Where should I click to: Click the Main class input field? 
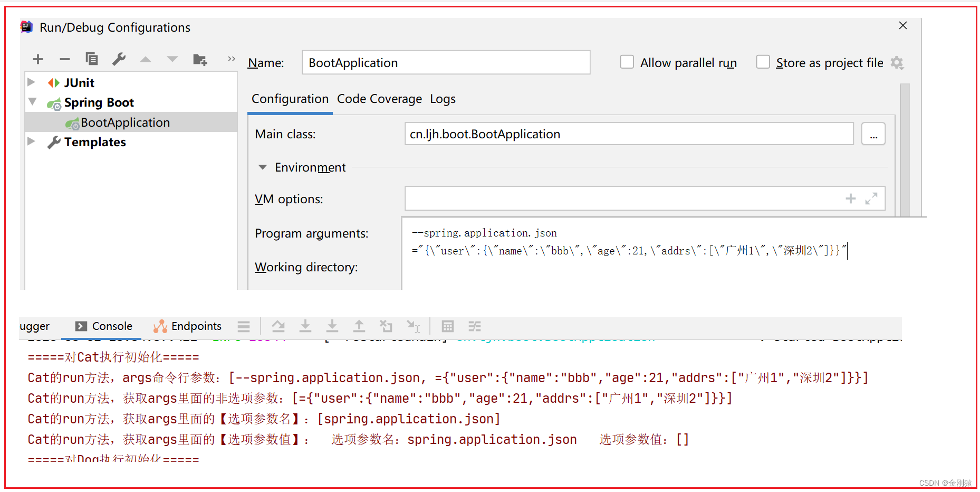pos(629,134)
